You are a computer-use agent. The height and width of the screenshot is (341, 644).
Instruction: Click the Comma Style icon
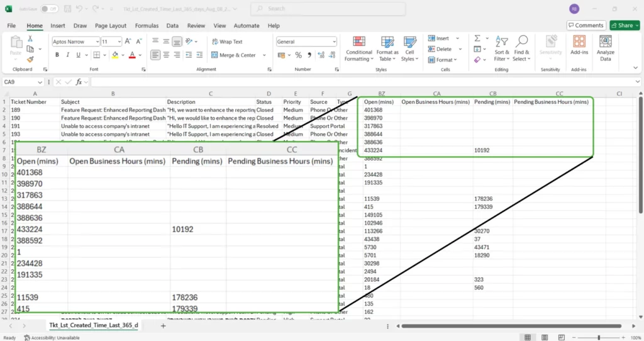pyautogui.click(x=309, y=55)
